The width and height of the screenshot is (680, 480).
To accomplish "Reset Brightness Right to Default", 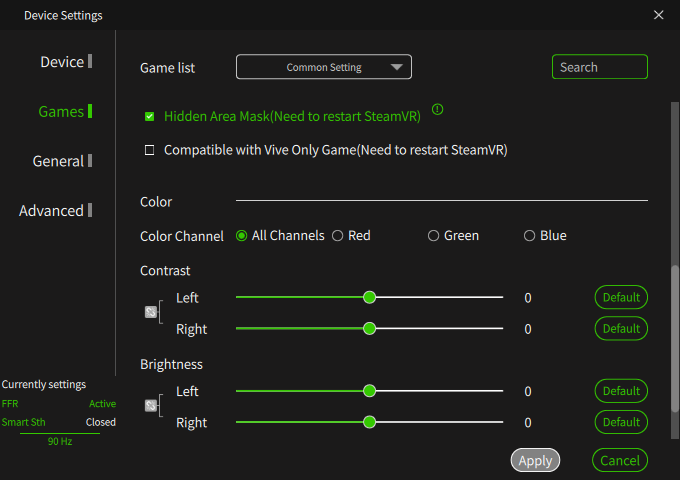I will [x=621, y=422].
